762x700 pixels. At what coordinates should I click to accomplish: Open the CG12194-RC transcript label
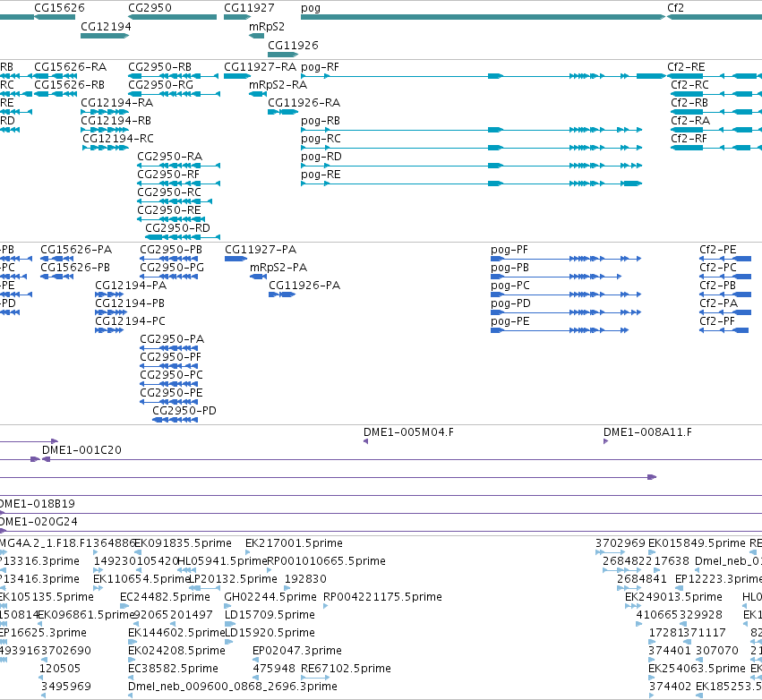(118, 139)
